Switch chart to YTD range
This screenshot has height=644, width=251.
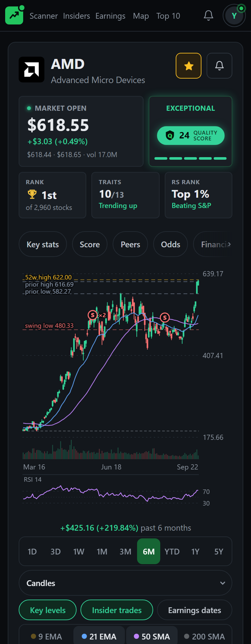pyautogui.click(x=172, y=552)
